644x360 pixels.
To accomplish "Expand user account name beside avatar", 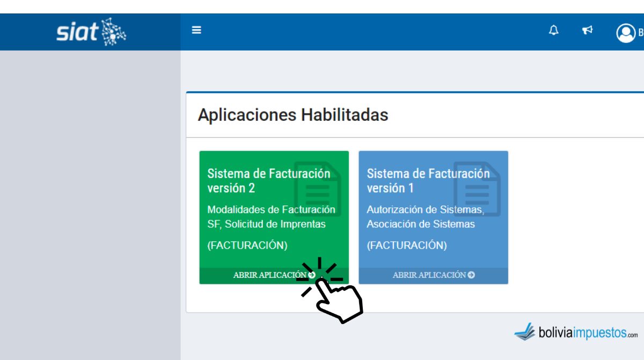I will [640, 32].
